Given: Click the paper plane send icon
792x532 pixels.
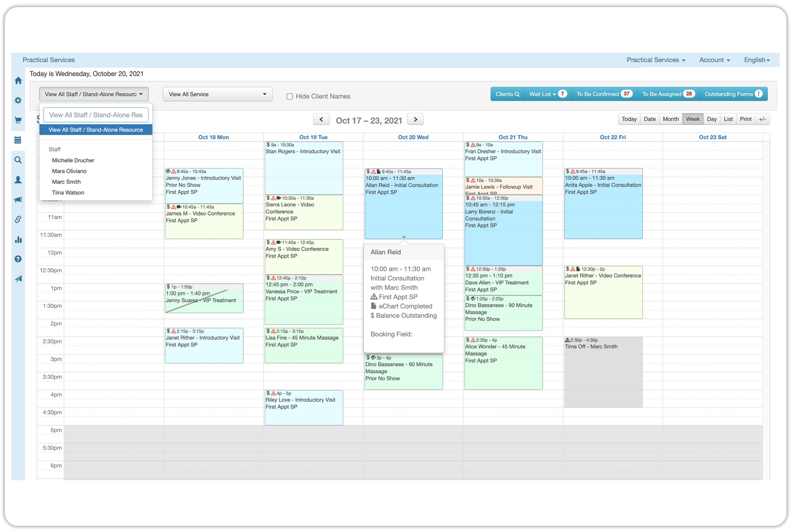Looking at the screenshot, I should coord(18,279).
